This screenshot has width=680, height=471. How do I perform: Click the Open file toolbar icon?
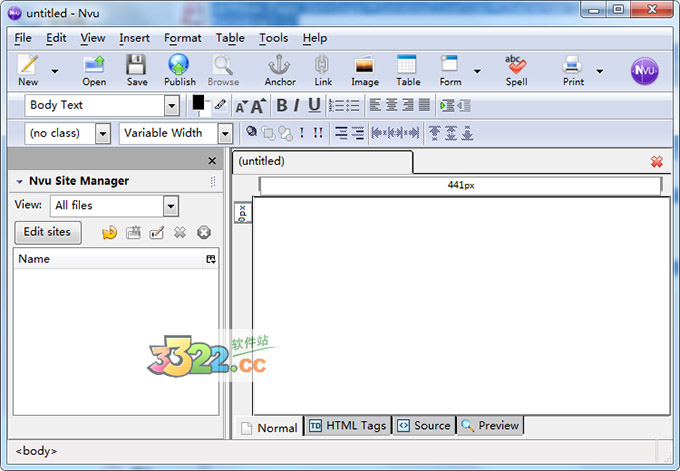tap(94, 70)
